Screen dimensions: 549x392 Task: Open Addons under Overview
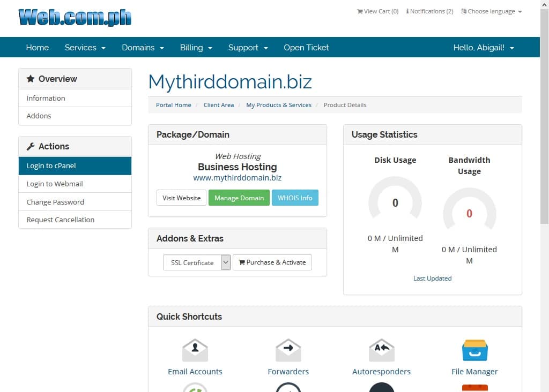point(75,116)
